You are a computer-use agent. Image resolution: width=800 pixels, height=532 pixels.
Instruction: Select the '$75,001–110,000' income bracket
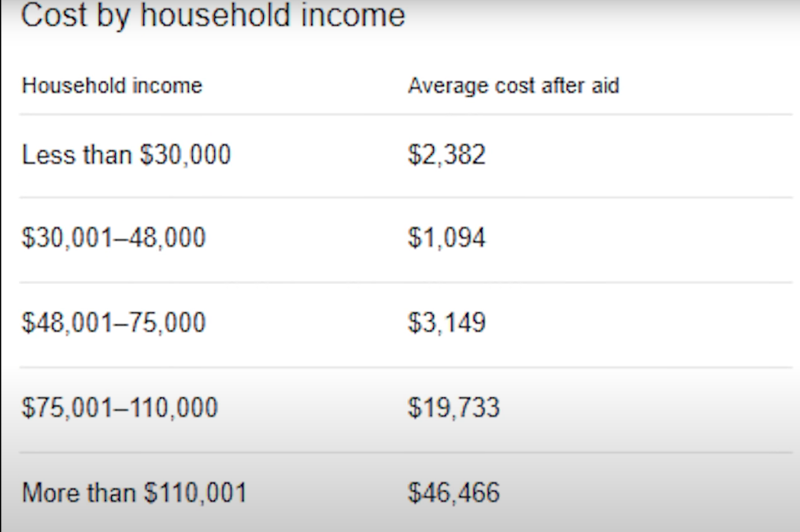coord(120,408)
